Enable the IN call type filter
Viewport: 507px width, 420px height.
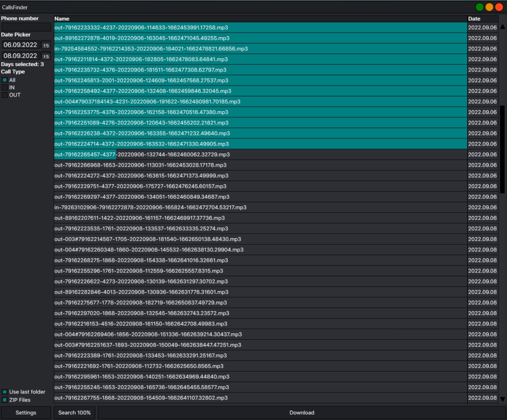pyautogui.click(x=5, y=88)
